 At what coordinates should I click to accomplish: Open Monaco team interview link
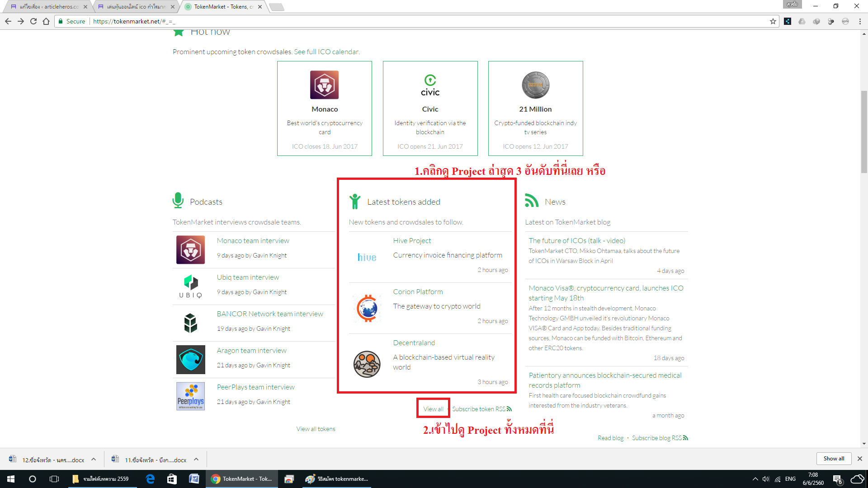pyautogui.click(x=253, y=241)
